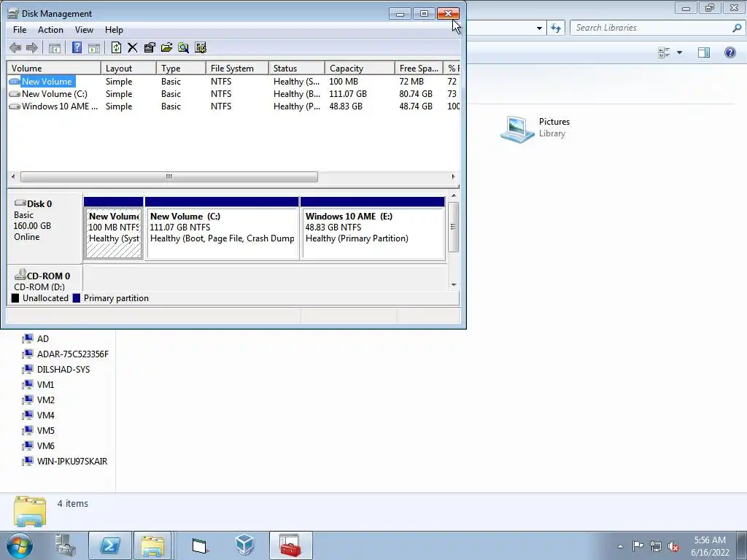The image size is (747, 560).
Task: Click the taskbar clock showing 5:56 AM
Action: click(710, 546)
